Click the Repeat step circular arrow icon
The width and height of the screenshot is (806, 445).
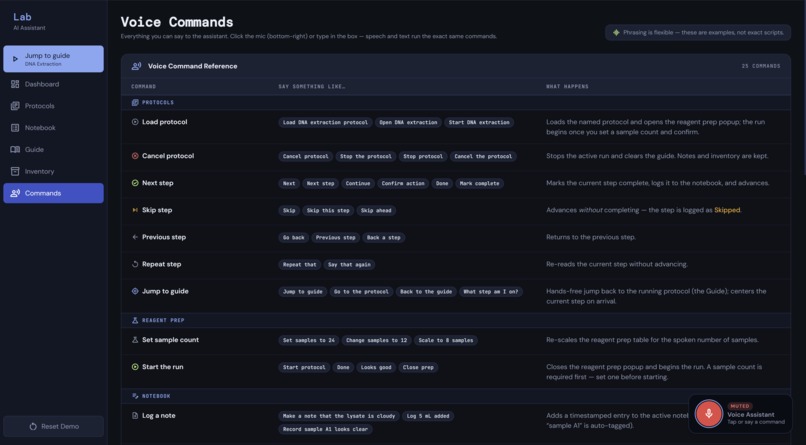[135, 264]
